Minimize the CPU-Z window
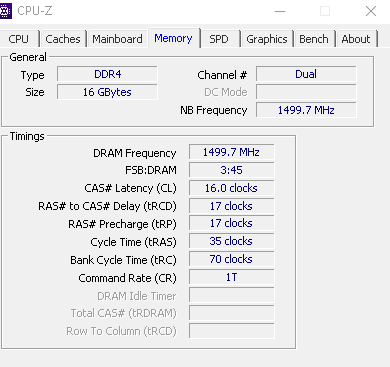The image size is (390, 367). pos(280,11)
